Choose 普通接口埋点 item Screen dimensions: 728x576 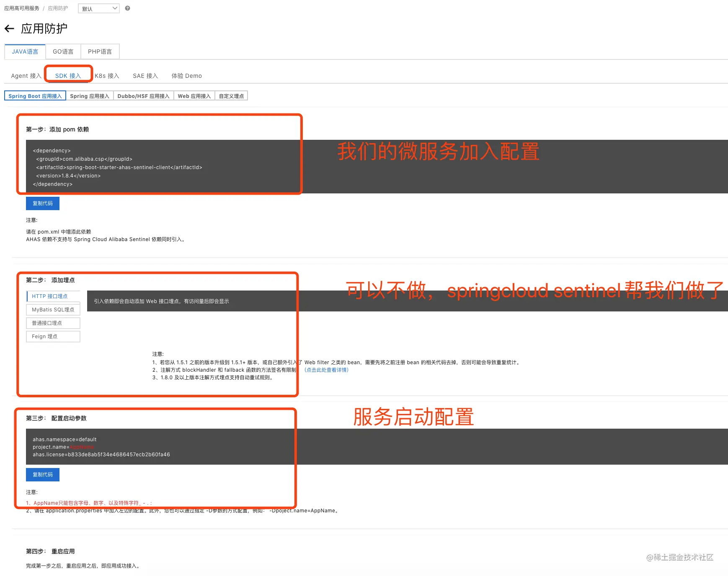pyautogui.click(x=53, y=323)
